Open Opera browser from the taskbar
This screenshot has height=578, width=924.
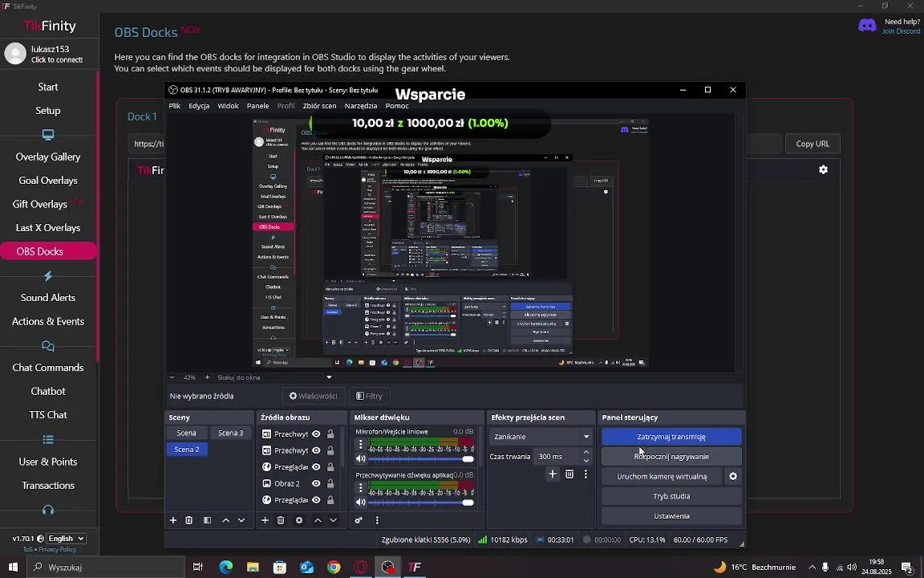tap(361, 567)
